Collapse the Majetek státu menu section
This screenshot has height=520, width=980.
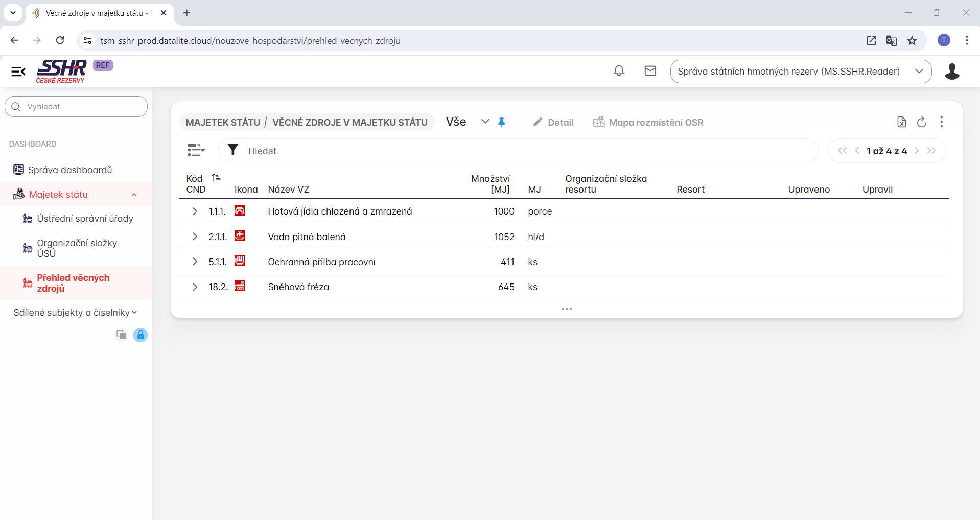134,195
